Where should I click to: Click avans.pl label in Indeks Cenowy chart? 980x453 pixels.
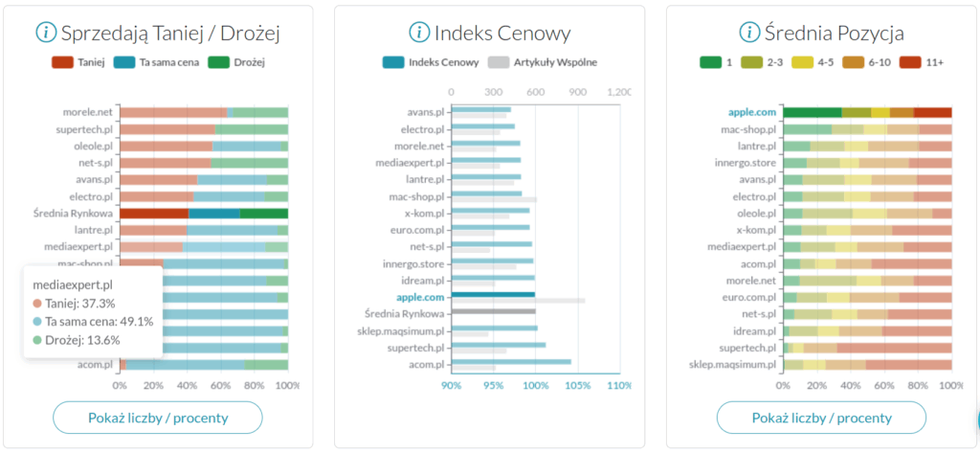pos(426,113)
